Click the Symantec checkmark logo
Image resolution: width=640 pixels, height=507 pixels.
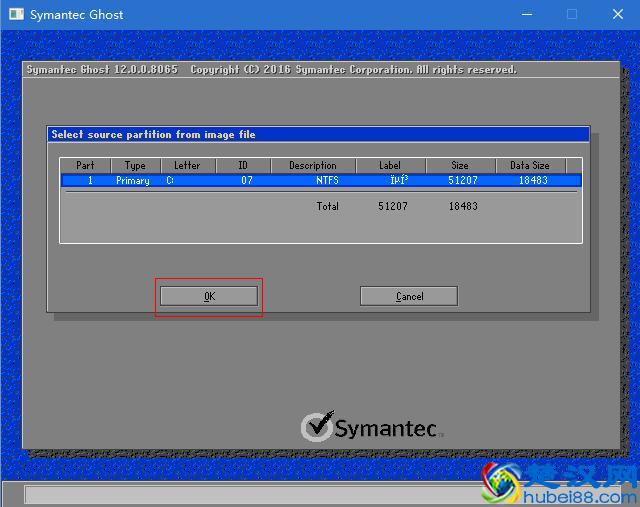pyautogui.click(x=317, y=427)
